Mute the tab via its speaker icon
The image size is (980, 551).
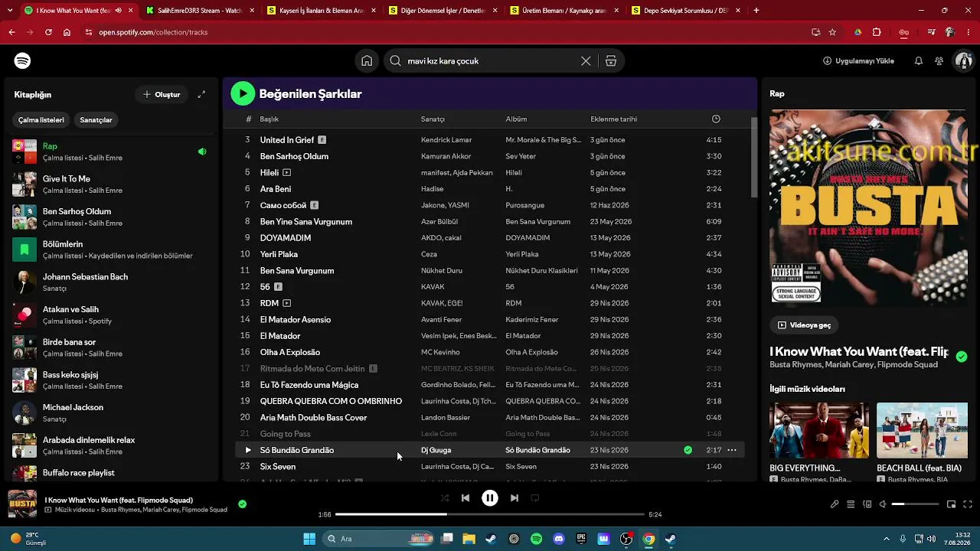(118, 11)
